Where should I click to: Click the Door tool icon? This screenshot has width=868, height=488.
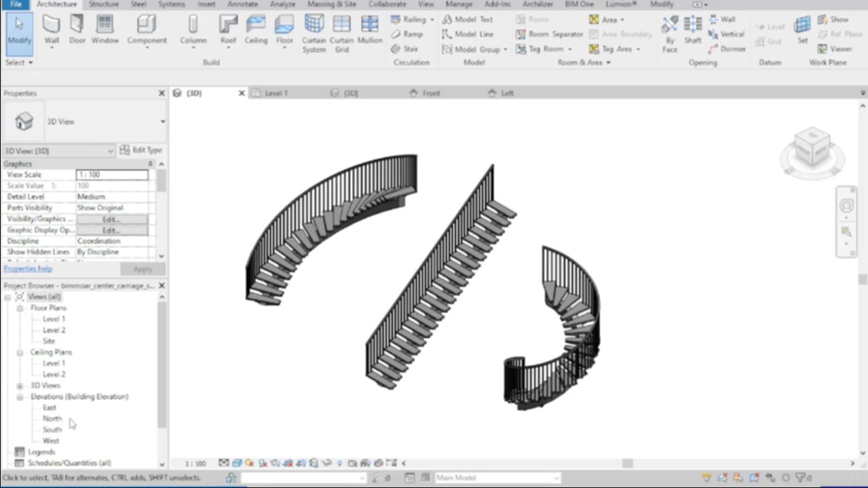pyautogui.click(x=77, y=29)
